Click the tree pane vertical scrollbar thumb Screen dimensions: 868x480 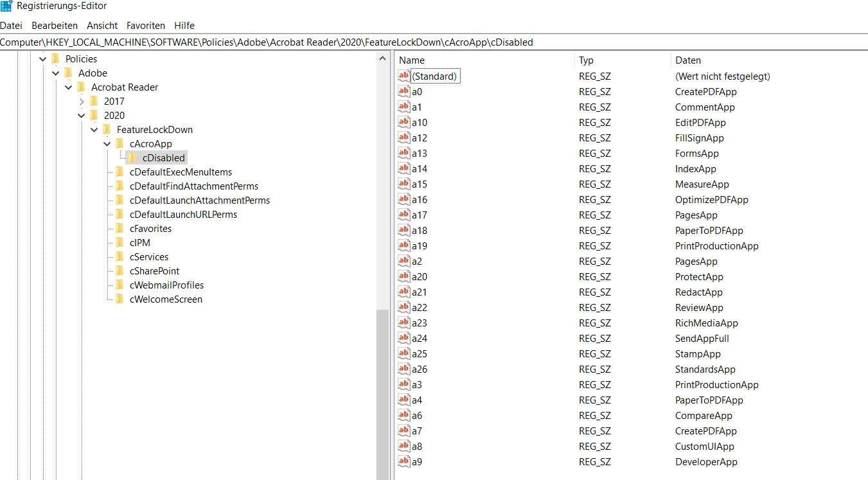coord(383,395)
